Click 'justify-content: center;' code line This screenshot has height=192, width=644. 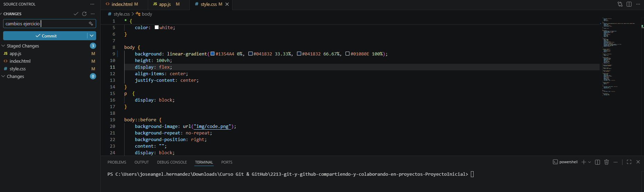(167, 80)
